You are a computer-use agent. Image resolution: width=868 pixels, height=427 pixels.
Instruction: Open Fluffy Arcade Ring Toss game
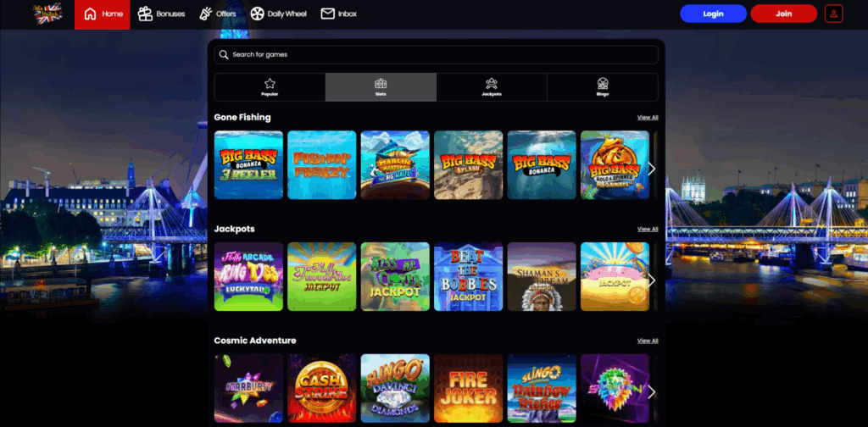[248, 276]
